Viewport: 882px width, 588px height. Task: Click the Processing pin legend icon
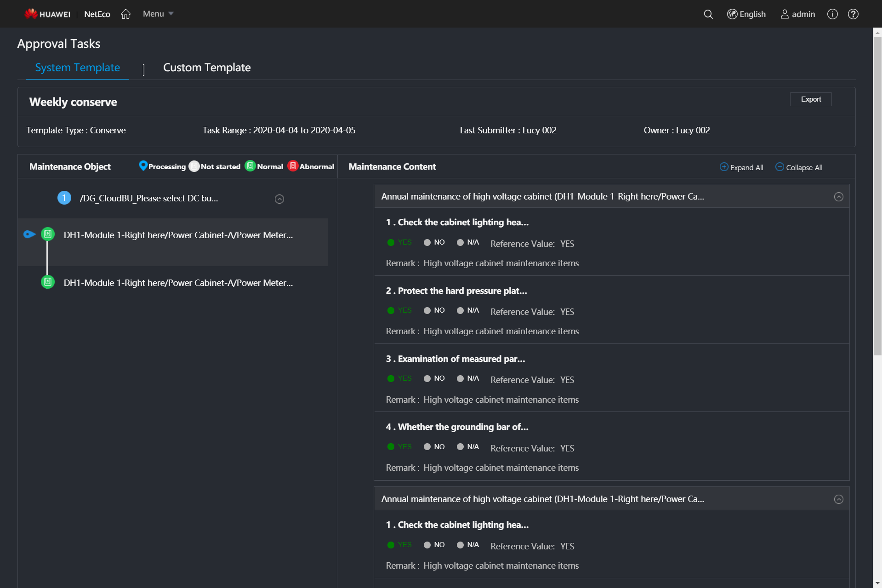point(142,166)
